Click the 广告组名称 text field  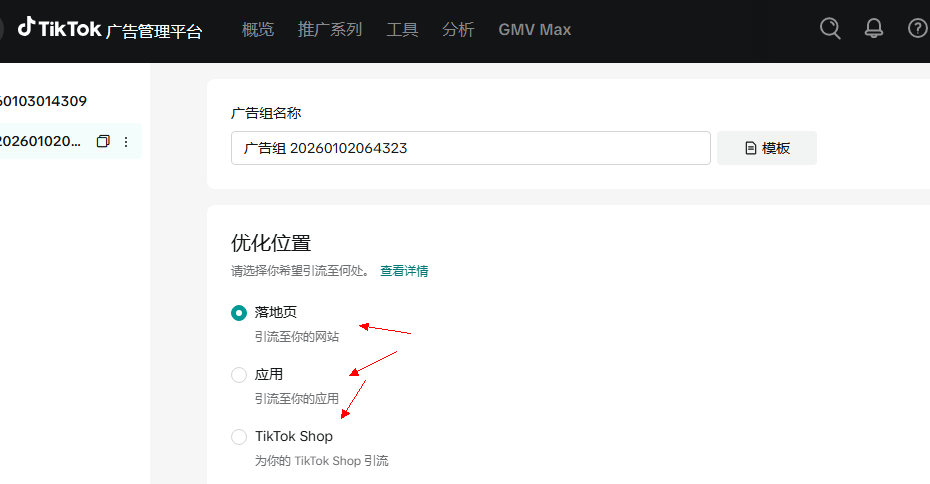coord(470,148)
